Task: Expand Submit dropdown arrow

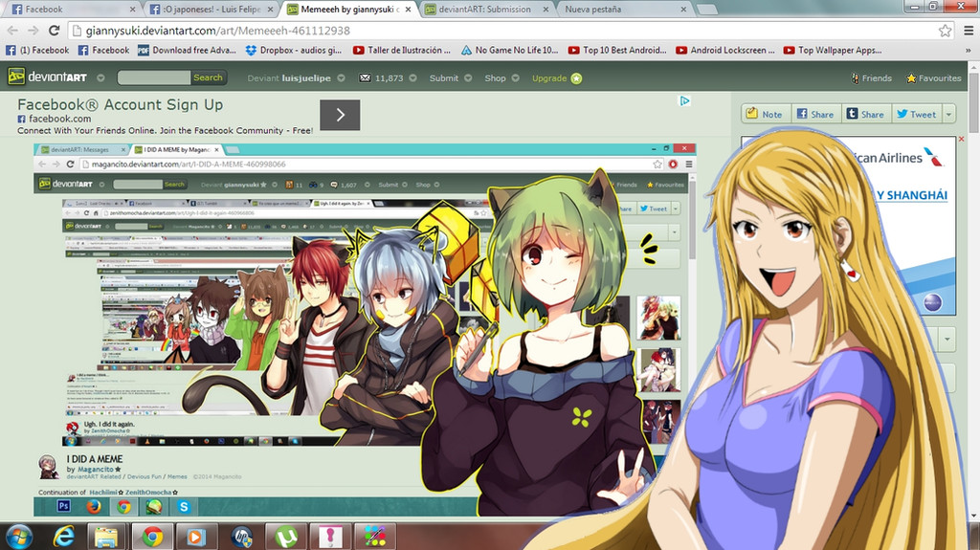Action: pos(467,78)
